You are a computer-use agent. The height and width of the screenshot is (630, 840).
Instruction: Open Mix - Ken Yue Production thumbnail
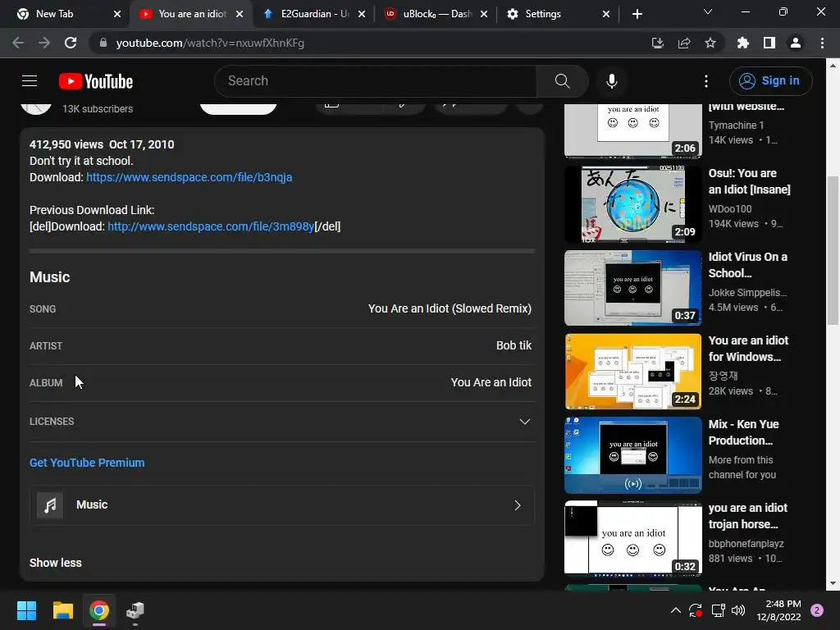click(633, 454)
